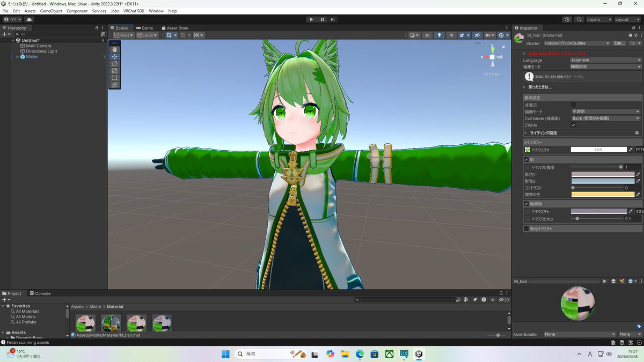The image size is (644, 362).
Task: Switch to the Game tab
Action: click(144, 28)
